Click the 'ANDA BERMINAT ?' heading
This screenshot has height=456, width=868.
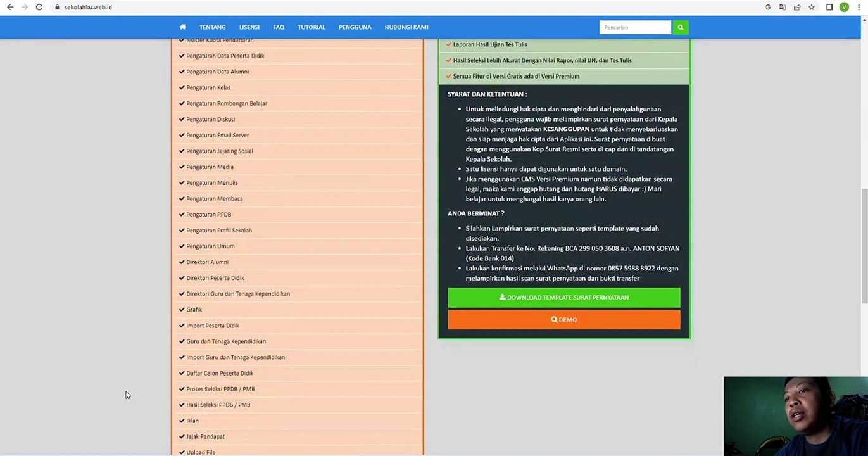(x=476, y=213)
